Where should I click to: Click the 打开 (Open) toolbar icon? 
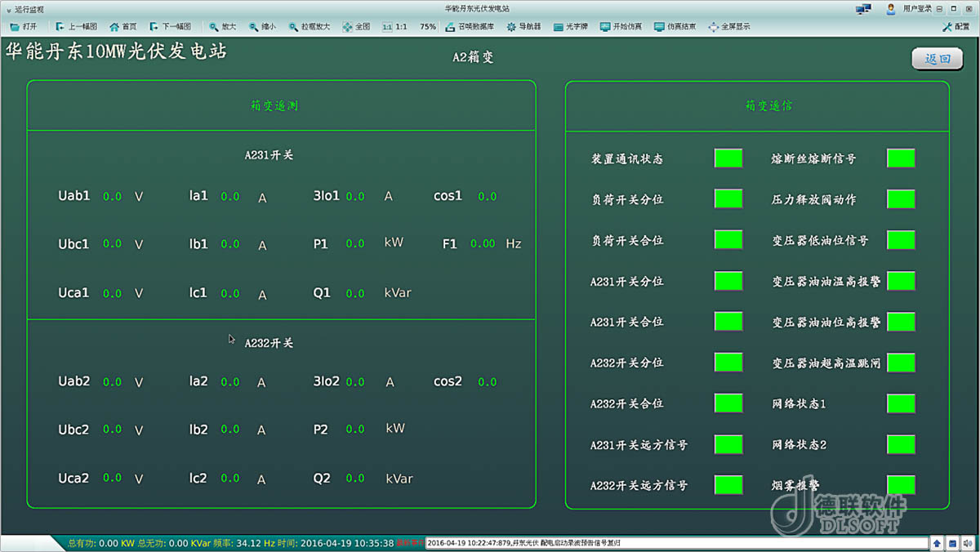click(x=23, y=27)
